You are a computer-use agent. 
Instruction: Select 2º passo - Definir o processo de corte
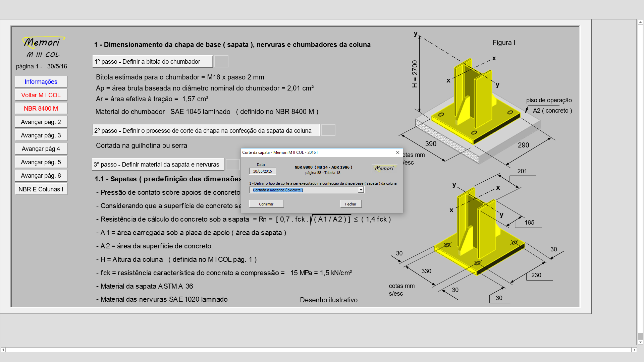(x=206, y=130)
